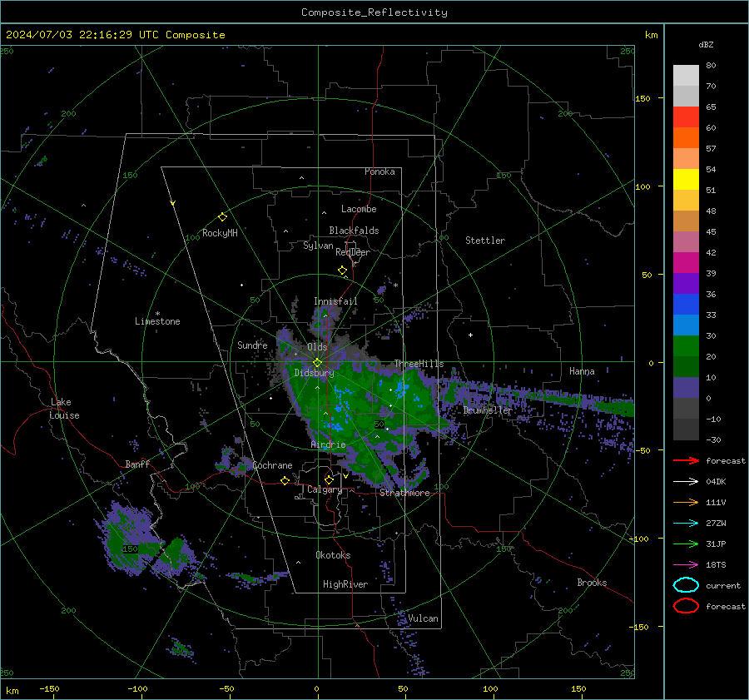This screenshot has width=749, height=700.
Task: Click the Cochrane city label
Action: [272, 465]
